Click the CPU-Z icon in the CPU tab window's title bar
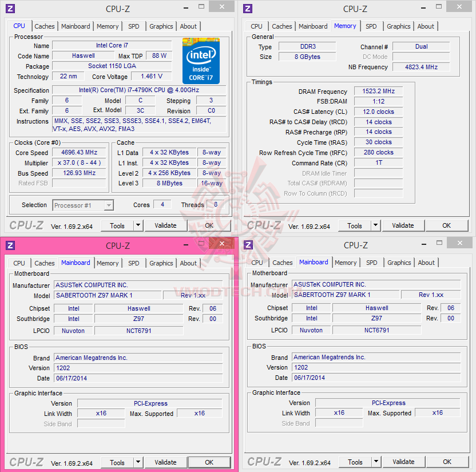This screenshot has height=472, width=476. (10, 9)
